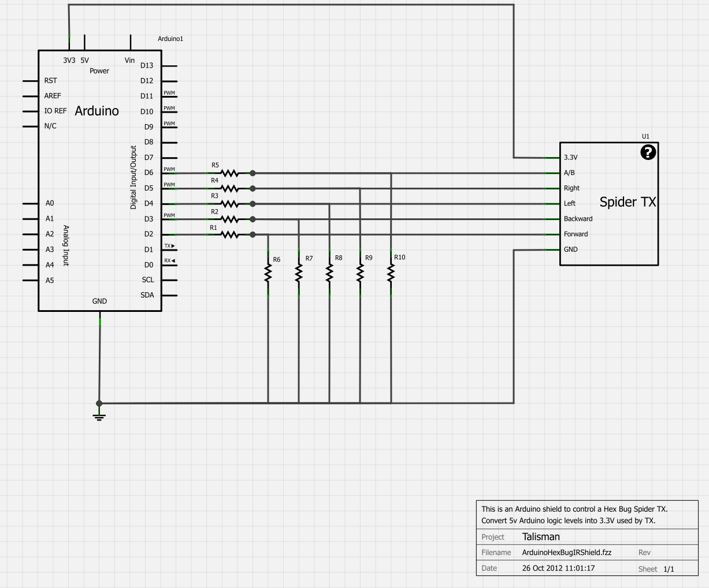Click the Talisman project name in title block
Screen dimensions: 709x588
[x=541, y=537]
